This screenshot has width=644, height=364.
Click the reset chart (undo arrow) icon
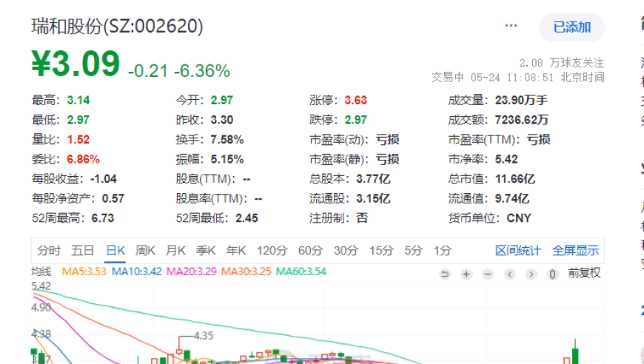[445, 274]
